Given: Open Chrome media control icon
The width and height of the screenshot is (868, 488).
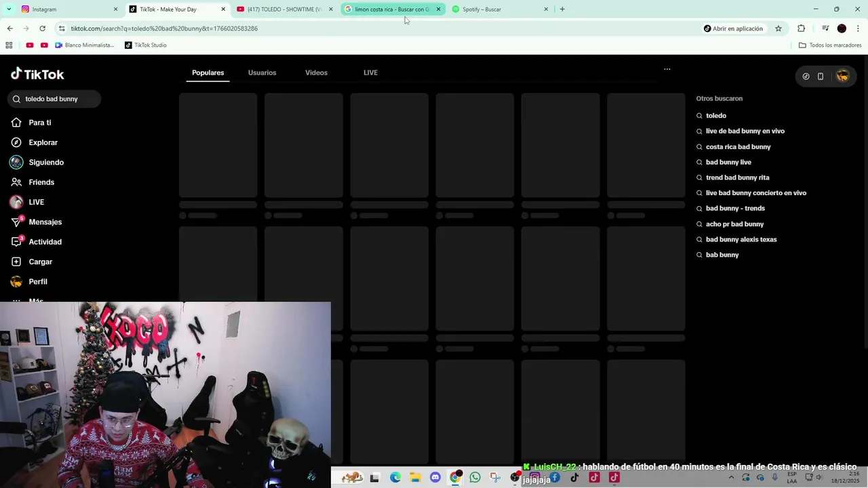Looking at the screenshot, I should click(x=825, y=28).
